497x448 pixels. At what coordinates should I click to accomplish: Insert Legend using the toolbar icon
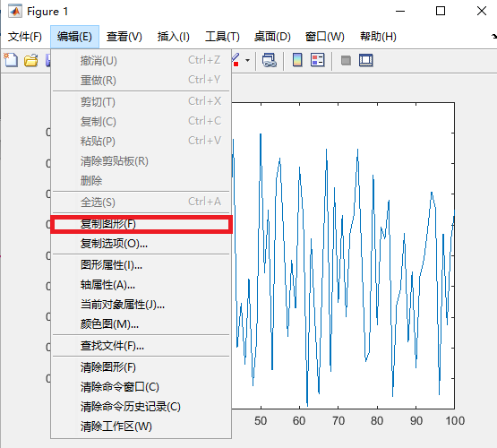[x=318, y=60]
